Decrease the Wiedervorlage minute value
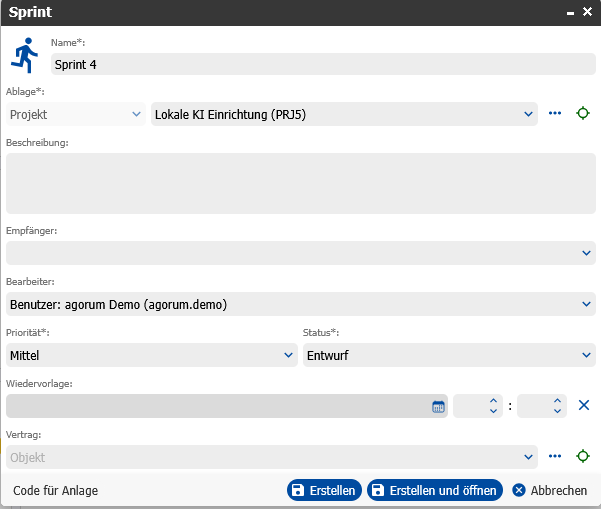Screen dimensions: 601x509 pos(557,411)
